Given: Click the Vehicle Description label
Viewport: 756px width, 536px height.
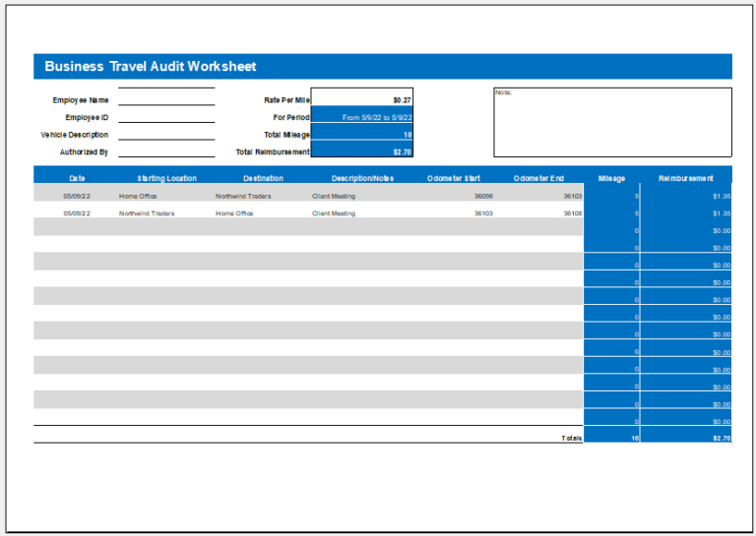Looking at the screenshot, I should click(74, 135).
